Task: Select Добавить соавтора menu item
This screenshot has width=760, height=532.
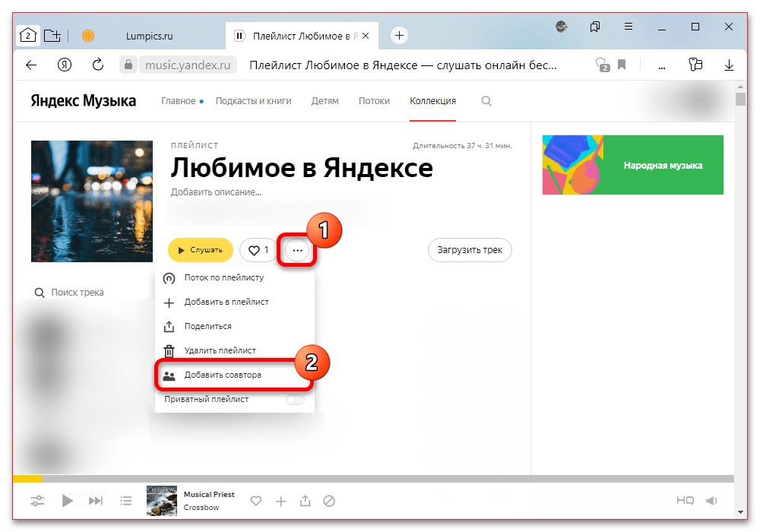Action: coord(235,375)
